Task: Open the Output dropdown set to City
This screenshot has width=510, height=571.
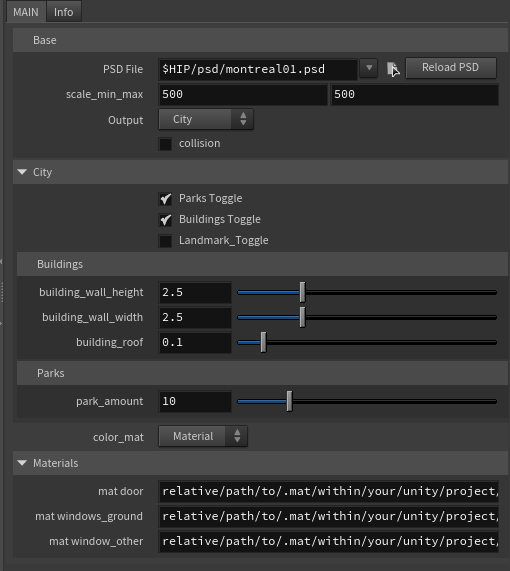Action: pos(206,119)
